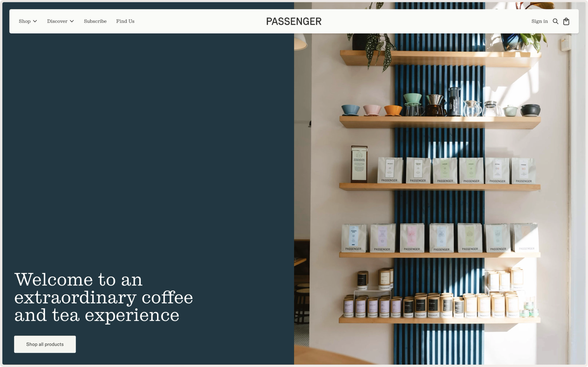Image resolution: width=588 pixels, height=367 pixels.
Task: Click the pink pour-over dripper
Action: pos(372,110)
